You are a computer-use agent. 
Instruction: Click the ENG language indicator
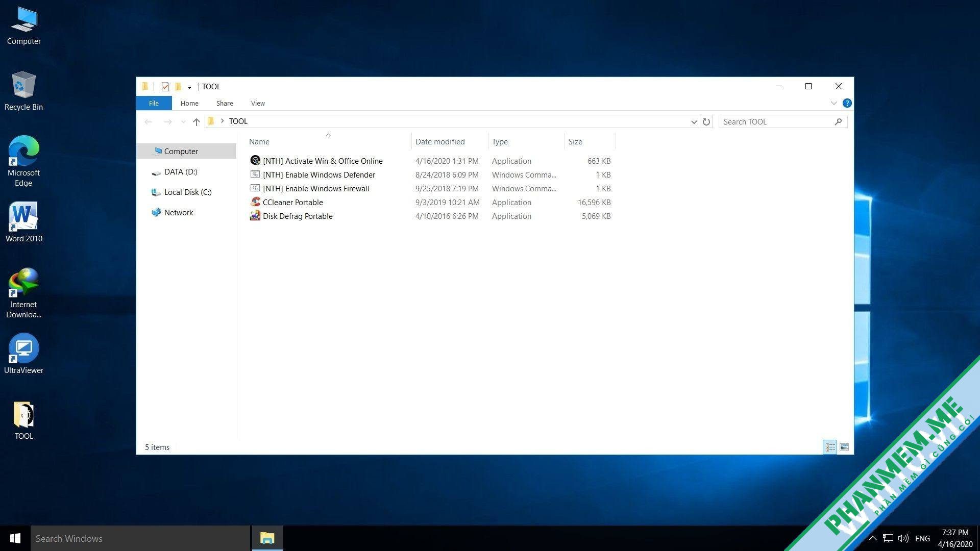pos(922,539)
